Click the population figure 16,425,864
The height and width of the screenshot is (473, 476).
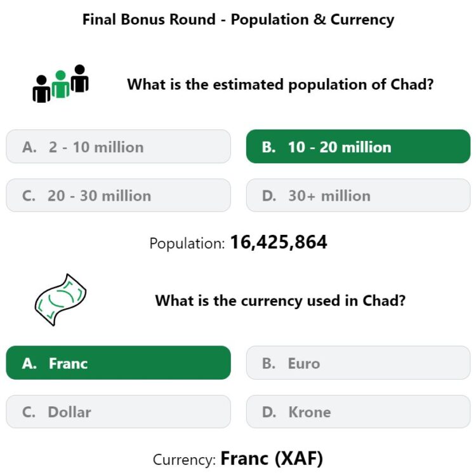click(x=279, y=243)
